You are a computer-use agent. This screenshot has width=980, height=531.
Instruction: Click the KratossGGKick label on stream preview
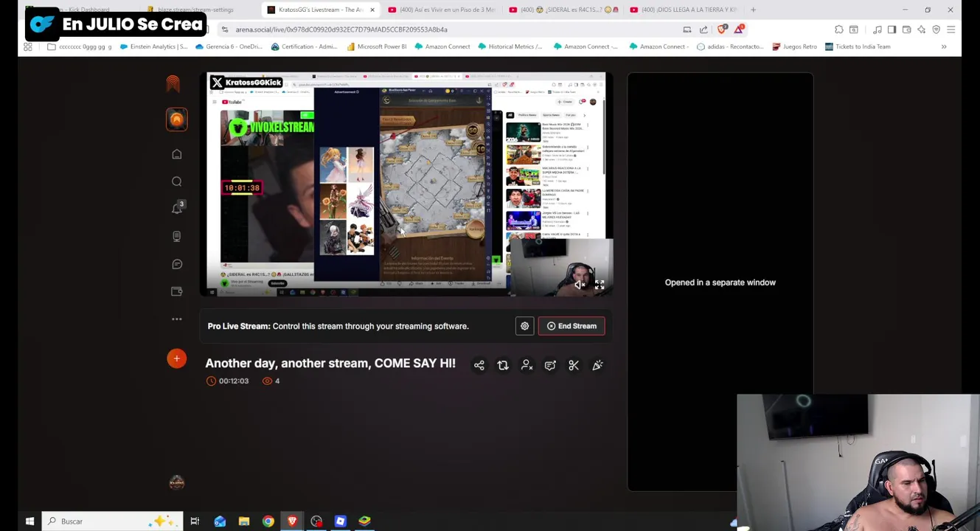(246, 83)
